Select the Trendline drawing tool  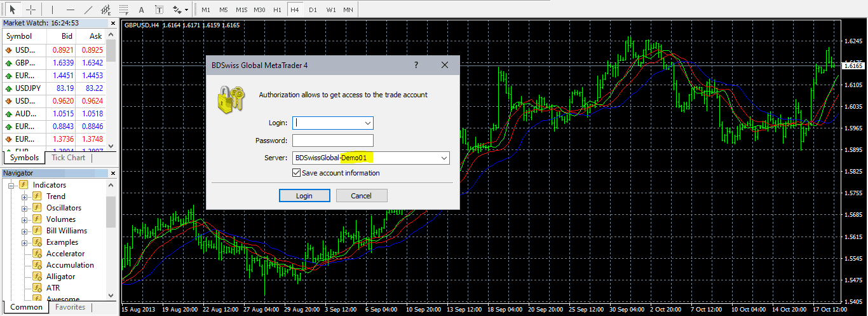coord(88,10)
